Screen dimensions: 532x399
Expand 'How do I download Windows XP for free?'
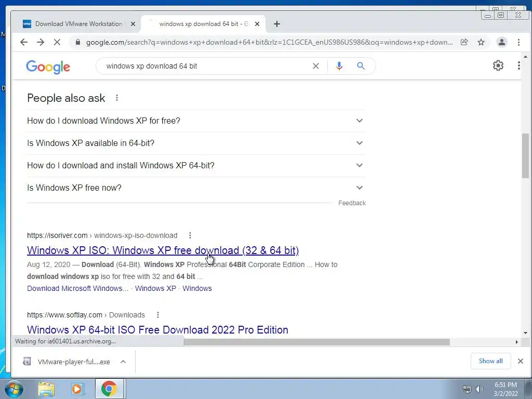tap(196, 121)
